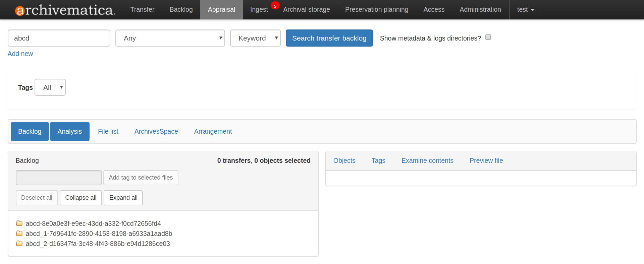Open the Any field dropdown
This screenshot has width=644, height=264.
coord(170,38)
